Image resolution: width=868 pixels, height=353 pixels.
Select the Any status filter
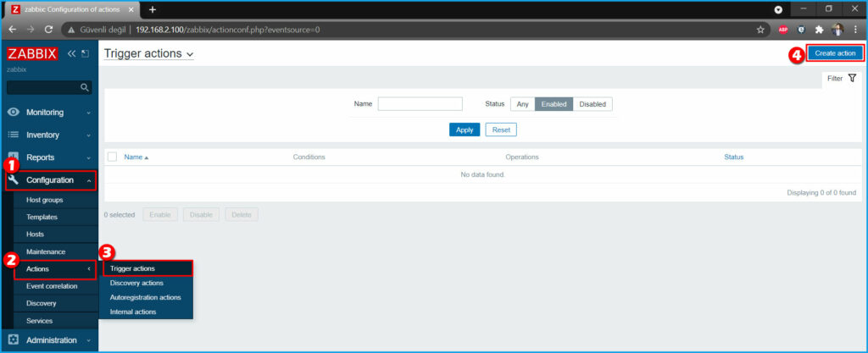pyautogui.click(x=522, y=104)
